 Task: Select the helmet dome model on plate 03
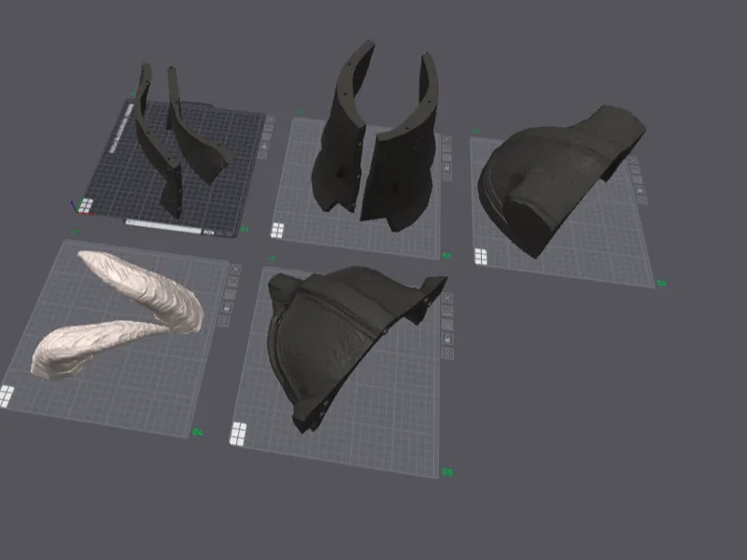(557, 181)
